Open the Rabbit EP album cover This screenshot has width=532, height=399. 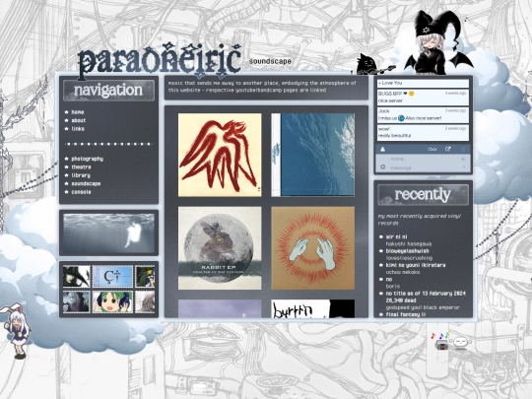click(x=220, y=248)
